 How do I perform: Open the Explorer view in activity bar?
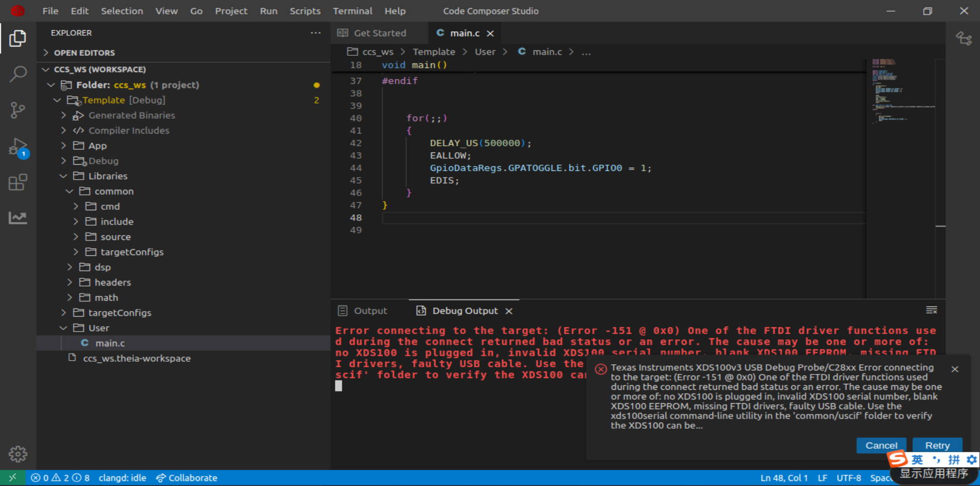click(18, 38)
